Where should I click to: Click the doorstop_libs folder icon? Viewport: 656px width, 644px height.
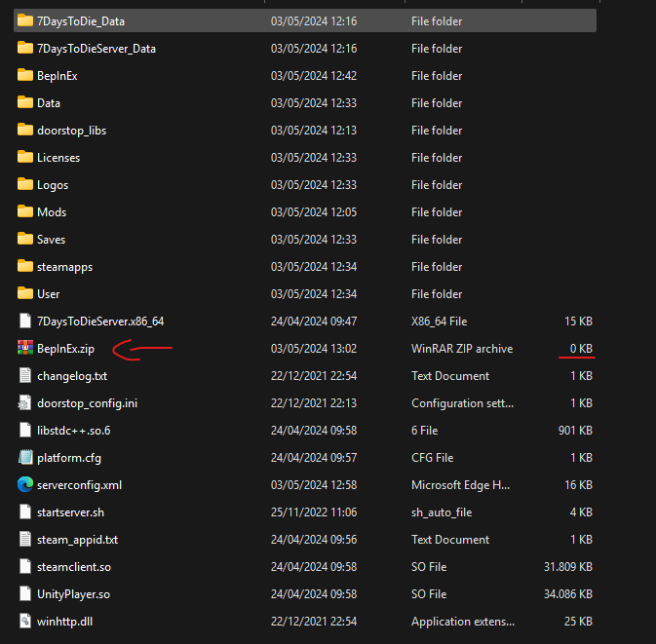click(x=25, y=130)
